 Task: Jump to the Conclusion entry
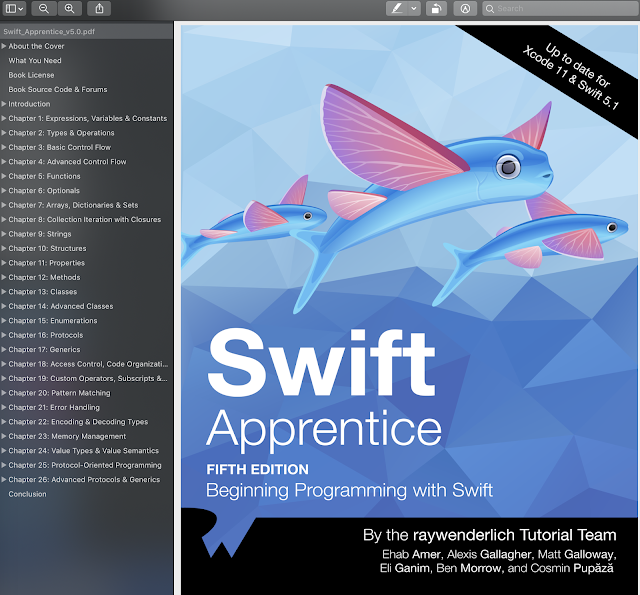coord(27,494)
